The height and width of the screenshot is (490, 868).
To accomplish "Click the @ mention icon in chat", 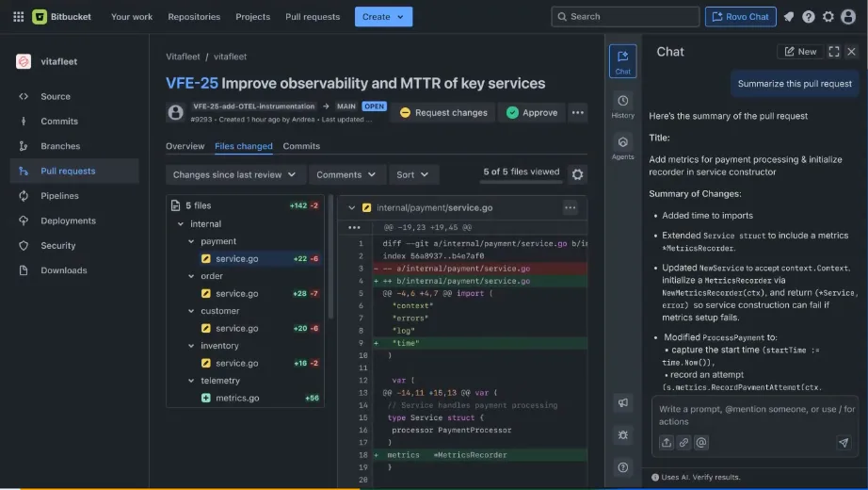I will coord(701,442).
